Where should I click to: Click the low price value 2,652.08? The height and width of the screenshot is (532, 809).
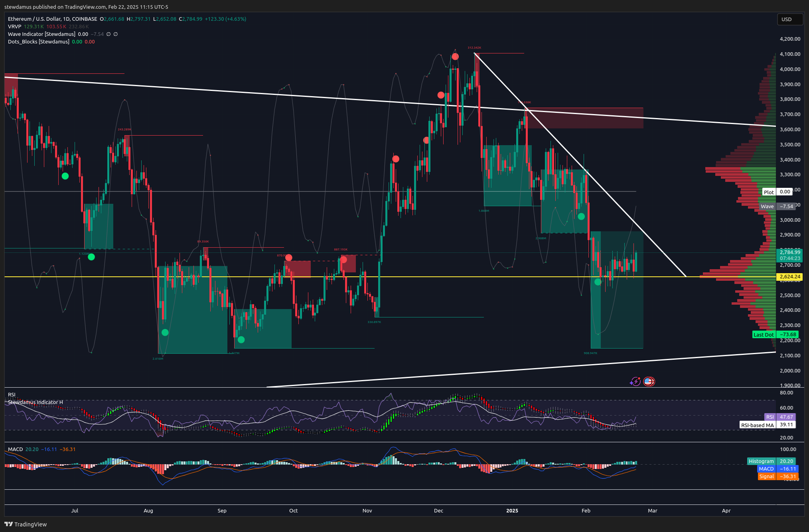tap(166, 19)
